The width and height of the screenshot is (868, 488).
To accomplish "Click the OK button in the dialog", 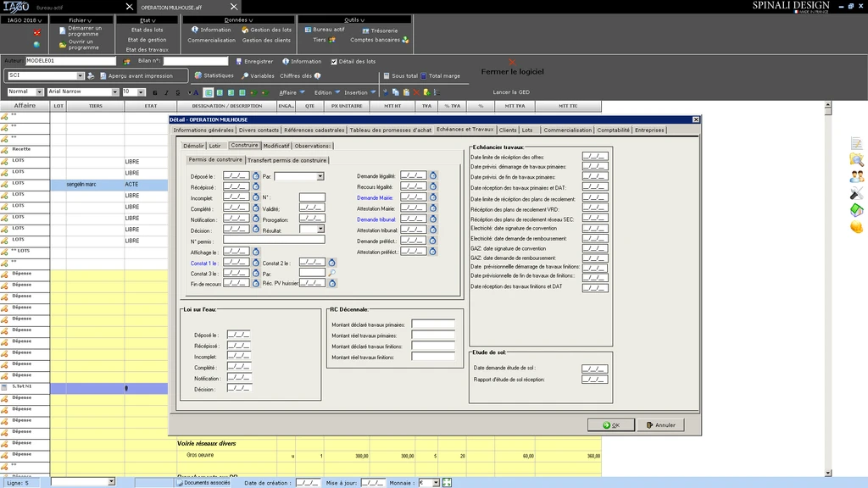I will click(610, 424).
